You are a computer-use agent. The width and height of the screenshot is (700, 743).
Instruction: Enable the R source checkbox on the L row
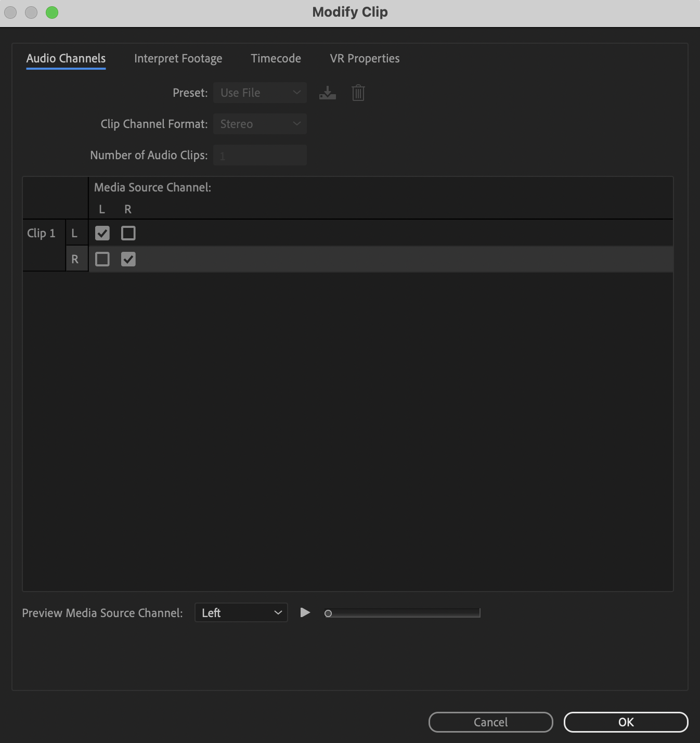pos(128,233)
